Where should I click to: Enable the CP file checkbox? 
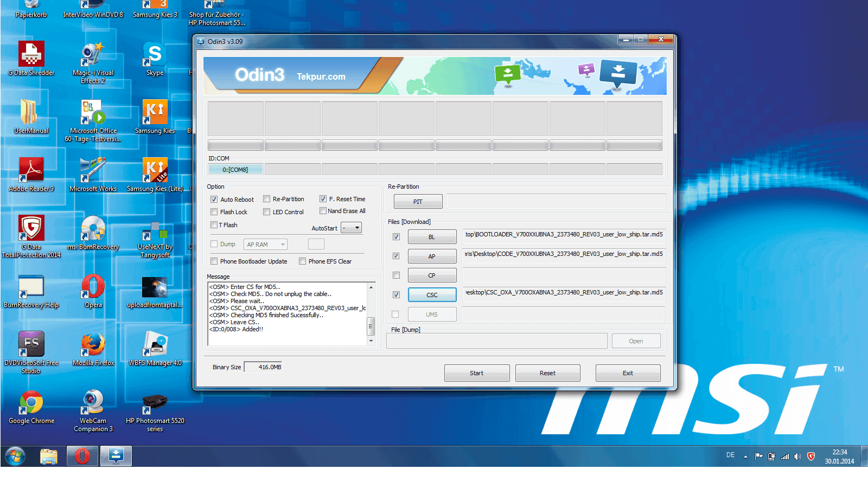click(397, 275)
